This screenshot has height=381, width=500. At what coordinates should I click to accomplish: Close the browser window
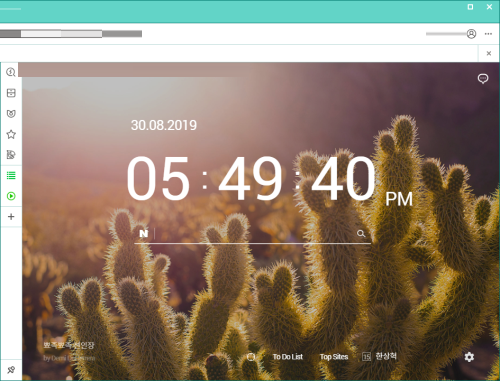[489, 7]
